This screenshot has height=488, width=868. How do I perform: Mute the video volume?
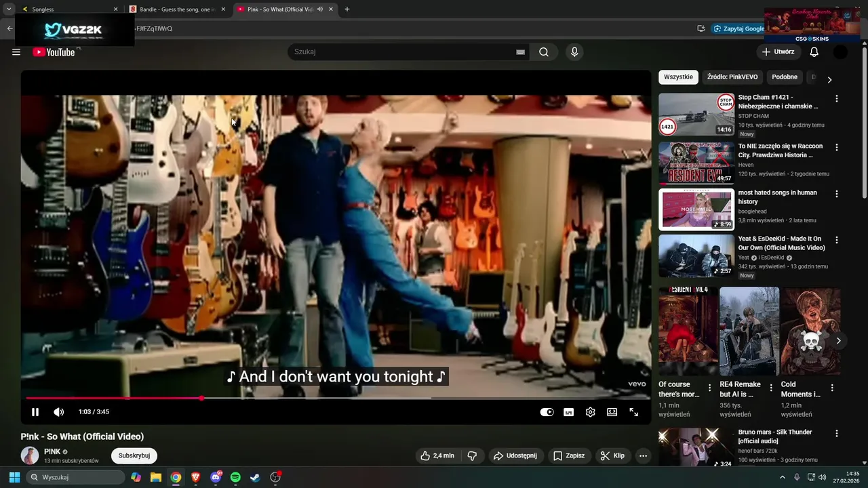pos(59,412)
